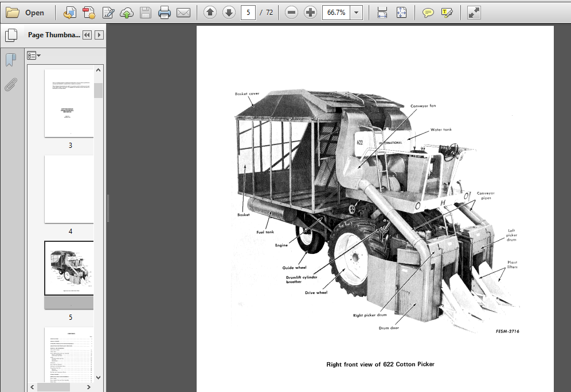Select blank page 4 thumbnail

[x=69, y=189]
